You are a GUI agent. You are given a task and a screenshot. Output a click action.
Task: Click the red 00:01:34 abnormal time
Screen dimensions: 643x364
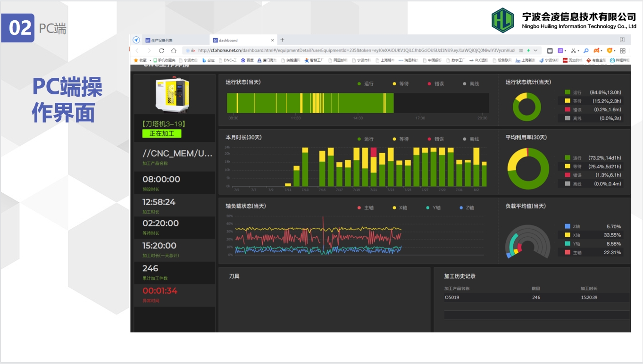click(x=160, y=290)
